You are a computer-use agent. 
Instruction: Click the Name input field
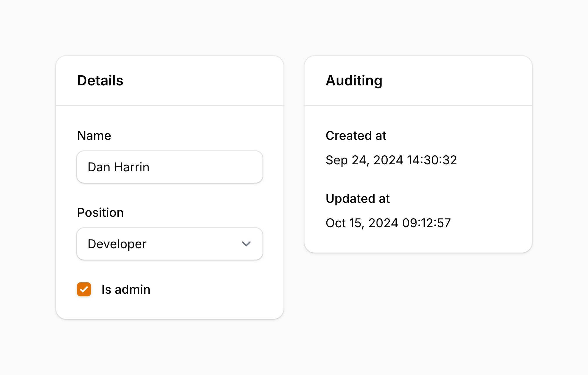coord(169,167)
